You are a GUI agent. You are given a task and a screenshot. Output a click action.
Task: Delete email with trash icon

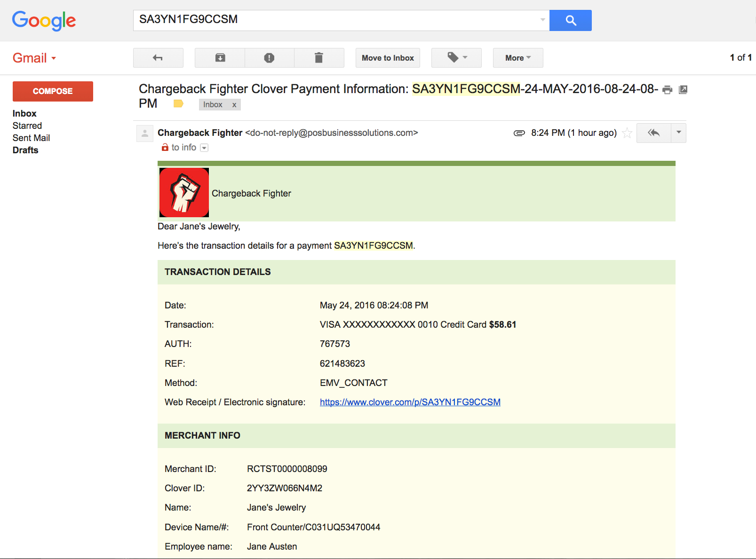pyautogui.click(x=319, y=58)
